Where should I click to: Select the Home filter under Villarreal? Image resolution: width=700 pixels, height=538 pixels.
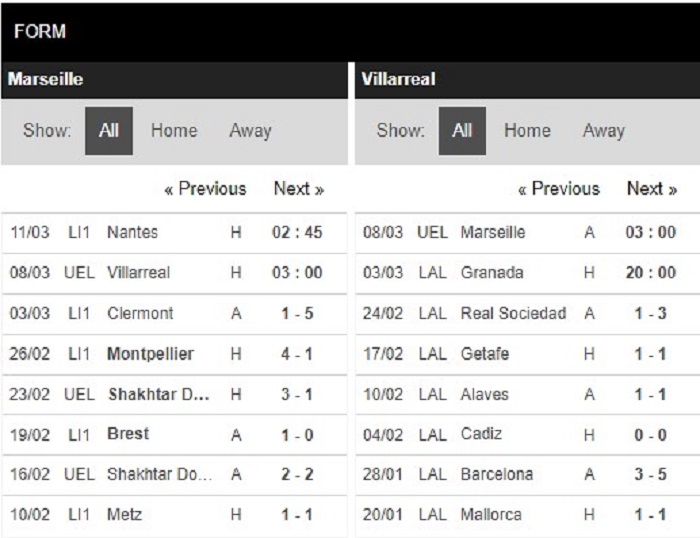(x=527, y=131)
